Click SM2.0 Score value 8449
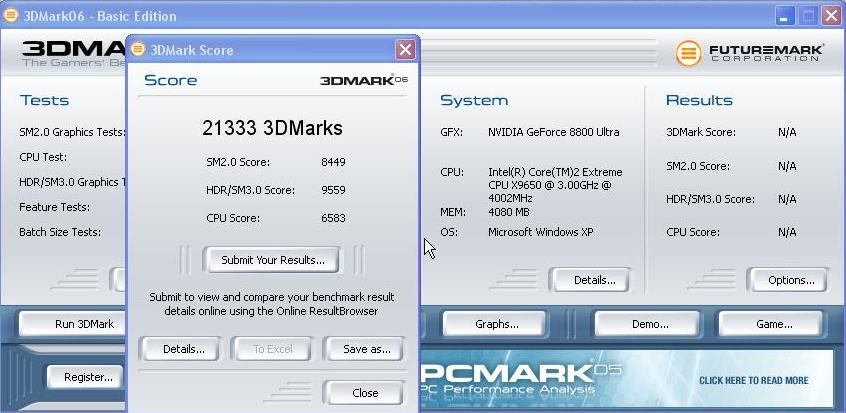Screen dimensions: 846x413 (333, 162)
